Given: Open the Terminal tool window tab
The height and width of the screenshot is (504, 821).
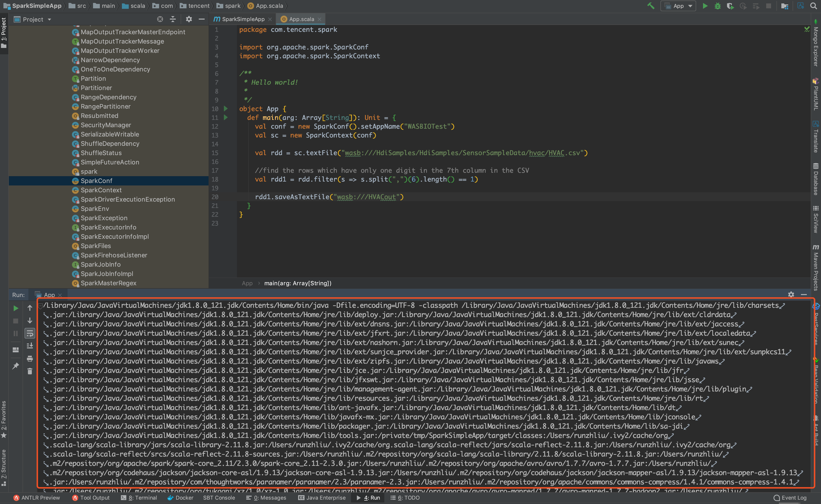Looking at the screenshot, I should (x=139, y=498).
